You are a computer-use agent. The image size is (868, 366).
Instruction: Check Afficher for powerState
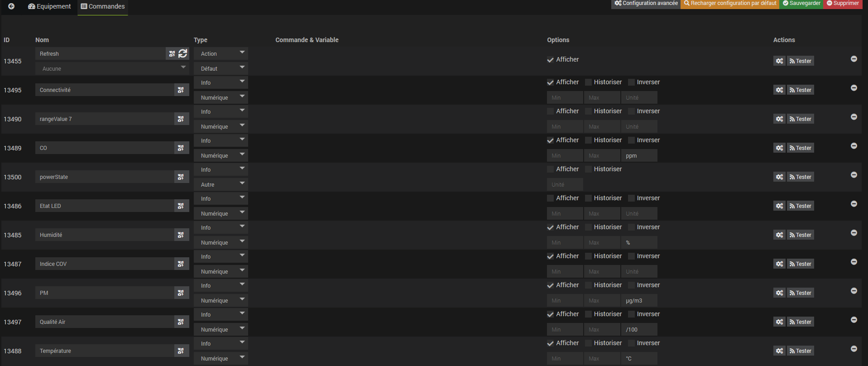(551, 169)
